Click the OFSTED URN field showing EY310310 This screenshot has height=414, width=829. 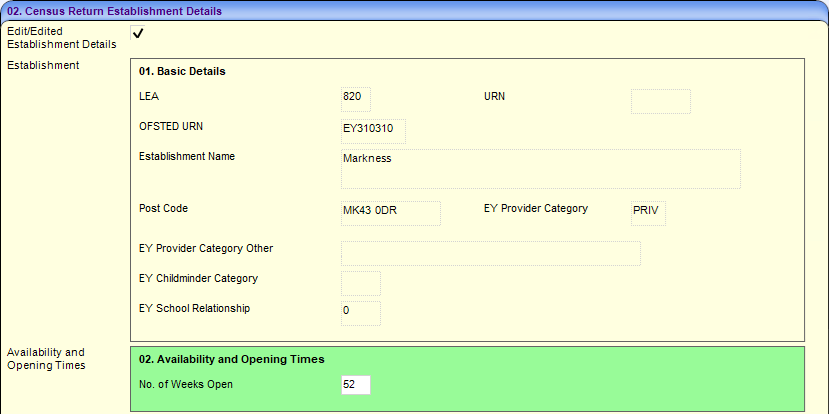tap(373, 131)
